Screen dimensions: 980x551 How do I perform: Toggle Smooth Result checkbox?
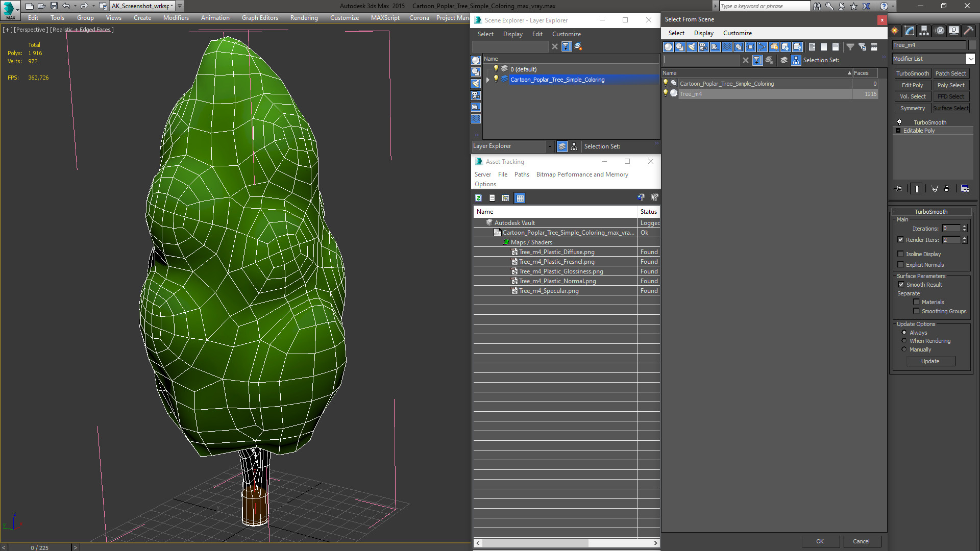click(x=901, y=285)
